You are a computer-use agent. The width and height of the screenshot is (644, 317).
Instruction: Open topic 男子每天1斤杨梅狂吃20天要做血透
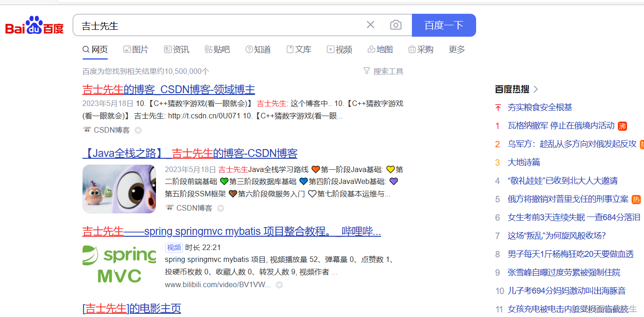tap(571, 254)
